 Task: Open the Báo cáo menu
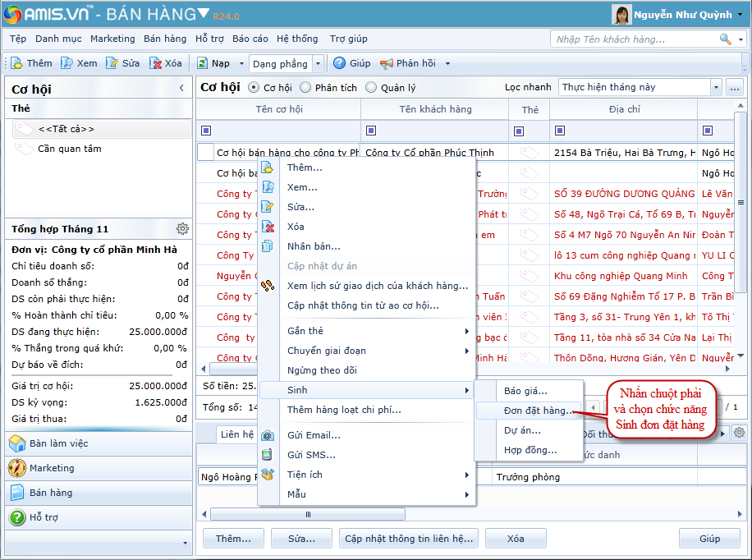(250, 39)
